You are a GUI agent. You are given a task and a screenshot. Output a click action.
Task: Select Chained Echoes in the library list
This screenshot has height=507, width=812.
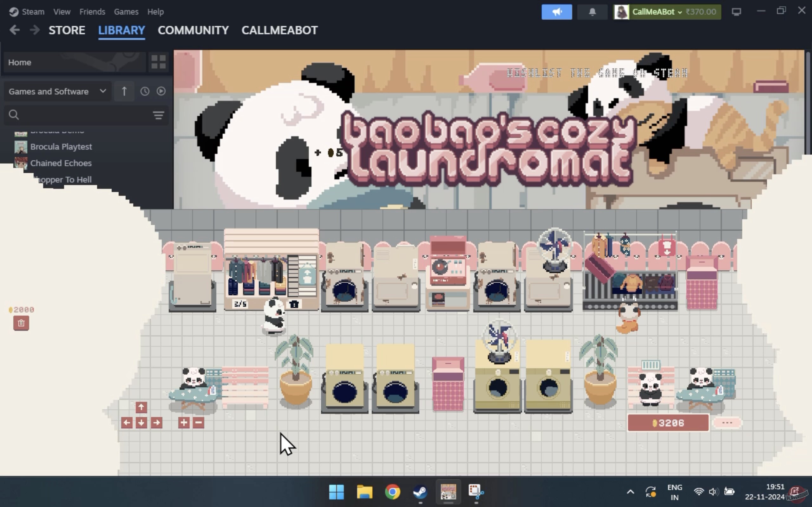coord(61,163)
